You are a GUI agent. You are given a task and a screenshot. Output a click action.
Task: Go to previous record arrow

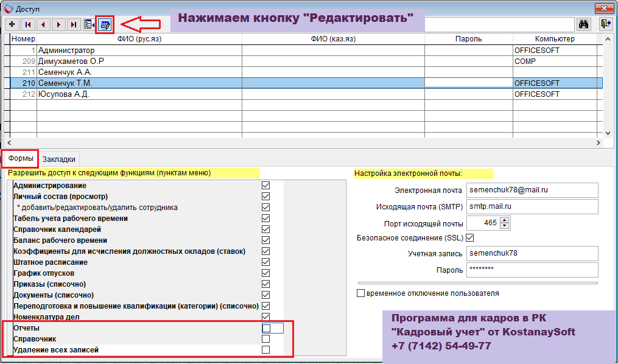43,24
